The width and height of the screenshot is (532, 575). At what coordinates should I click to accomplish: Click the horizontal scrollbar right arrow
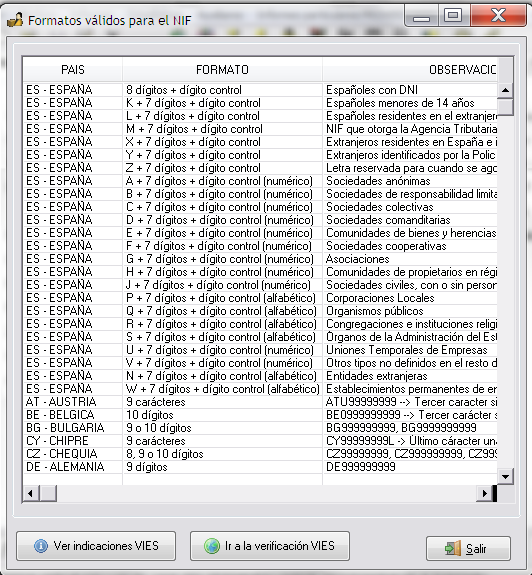pos(484,494)
